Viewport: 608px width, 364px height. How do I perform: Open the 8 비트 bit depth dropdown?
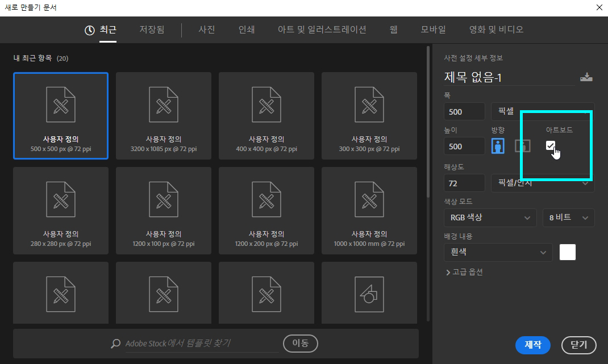(568, 217)
